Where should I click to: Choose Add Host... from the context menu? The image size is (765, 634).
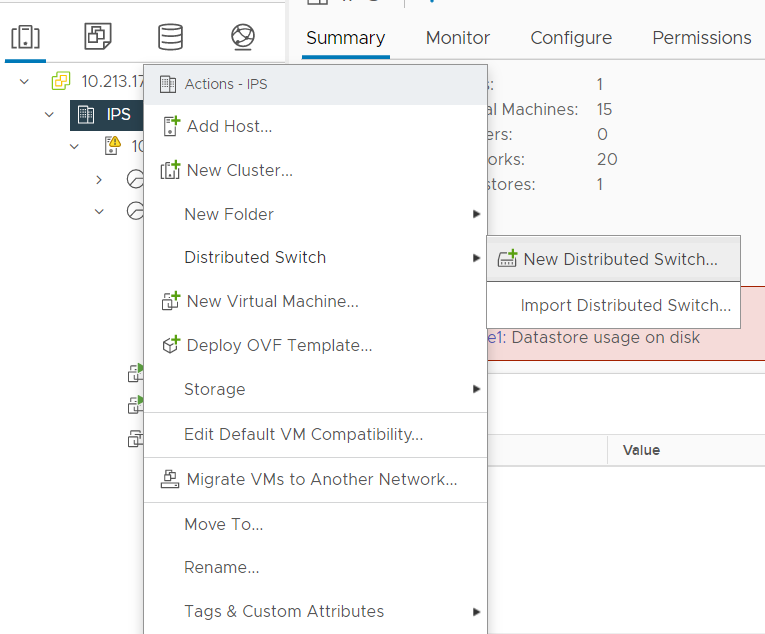(316, 126)
